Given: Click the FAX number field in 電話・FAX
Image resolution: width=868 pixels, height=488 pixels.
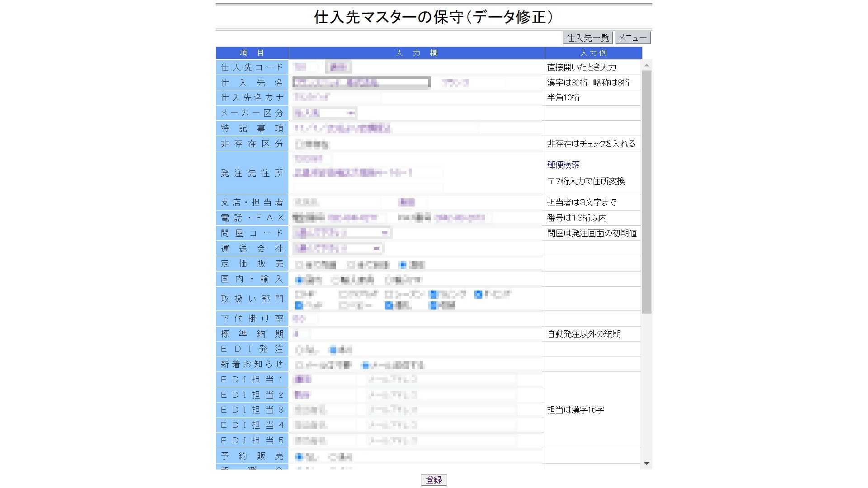Looking at the screenshot, I should (462, 218).
